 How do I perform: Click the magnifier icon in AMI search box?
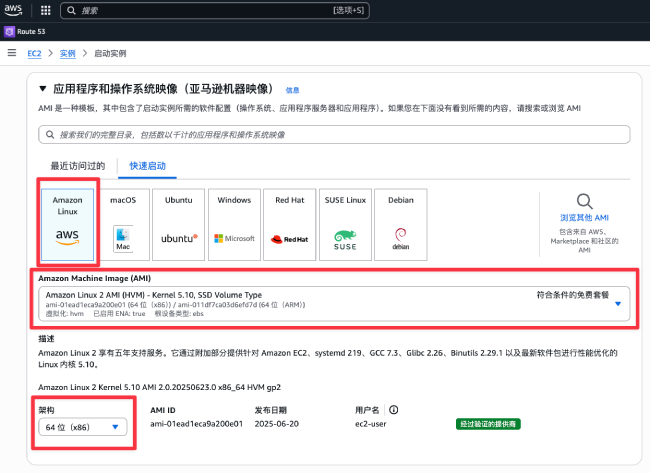pyautogui.click(x=50, y=135)
